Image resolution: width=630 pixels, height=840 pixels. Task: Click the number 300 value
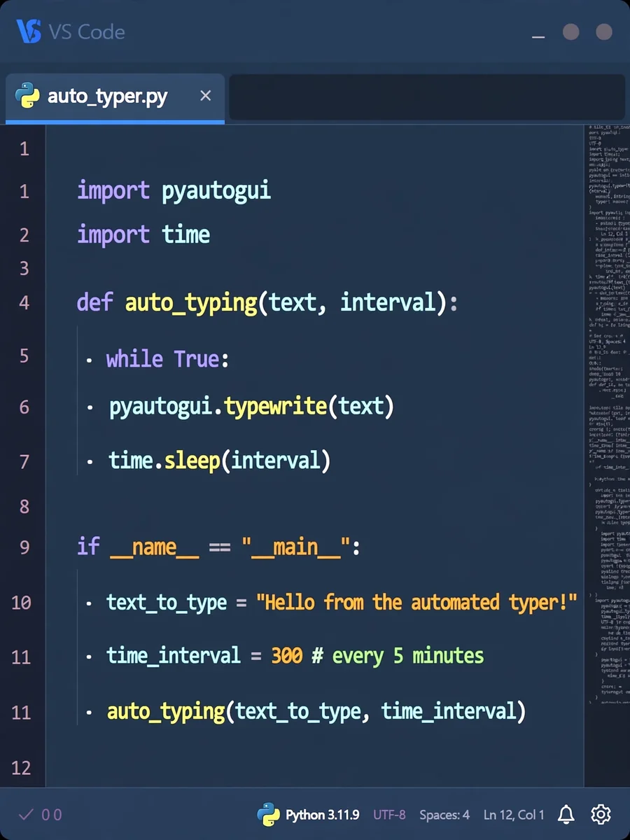coord(287,656)
